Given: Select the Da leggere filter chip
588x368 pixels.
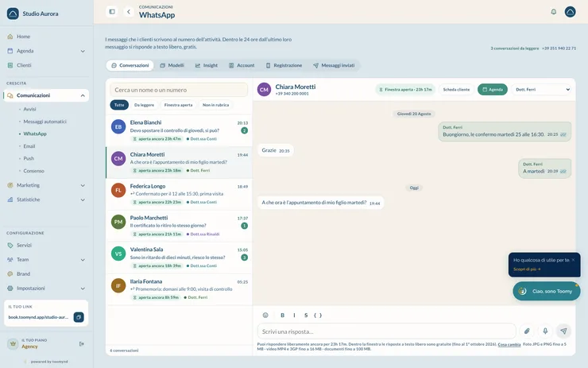Looking at the screenshot, I should pos(144,105).
